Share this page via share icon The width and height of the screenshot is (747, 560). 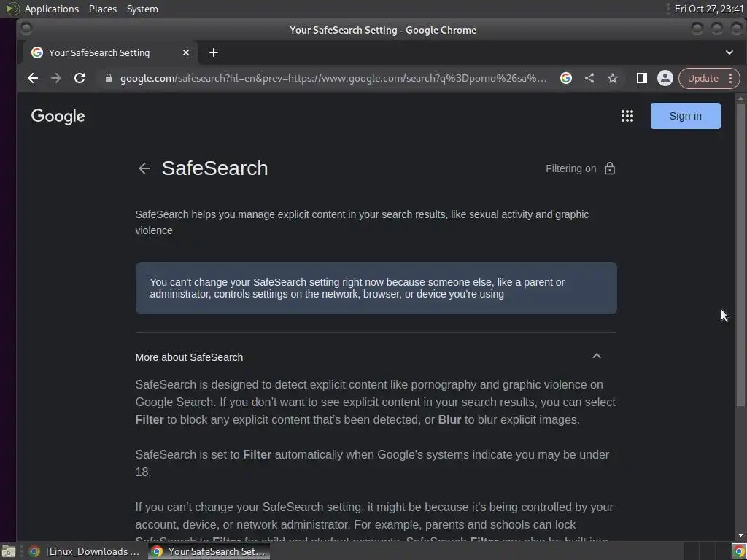click(589, 78)
